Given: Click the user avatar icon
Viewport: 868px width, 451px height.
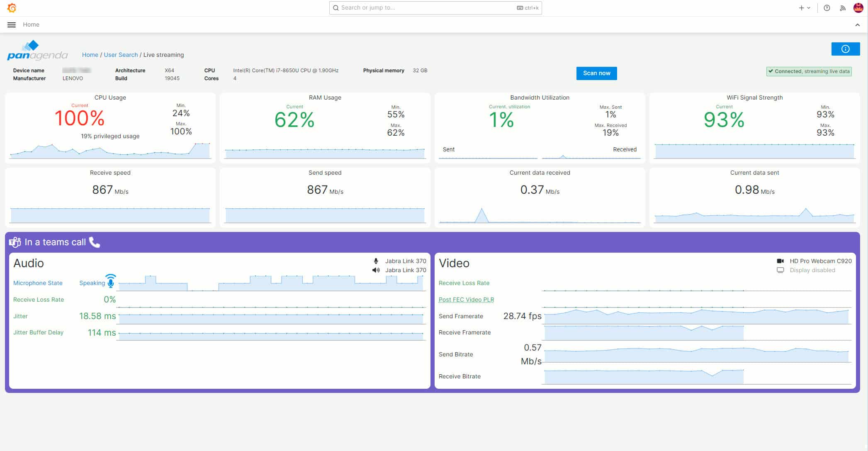Looking at the screenshot, I should pyautogui.click(x=858, y=8).
